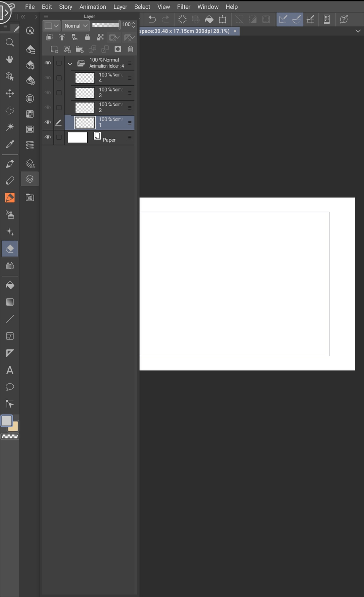Select the Fill bucket tool

(10, 285)
